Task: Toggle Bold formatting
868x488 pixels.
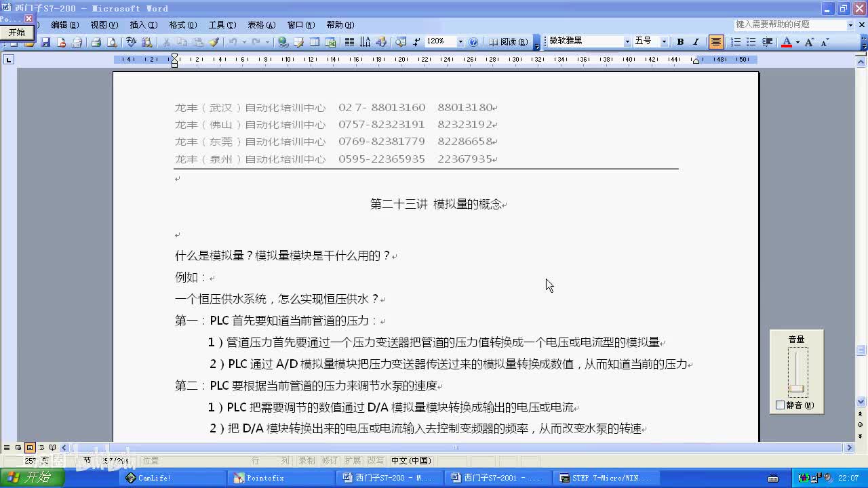Action: [x=680, y=42]
